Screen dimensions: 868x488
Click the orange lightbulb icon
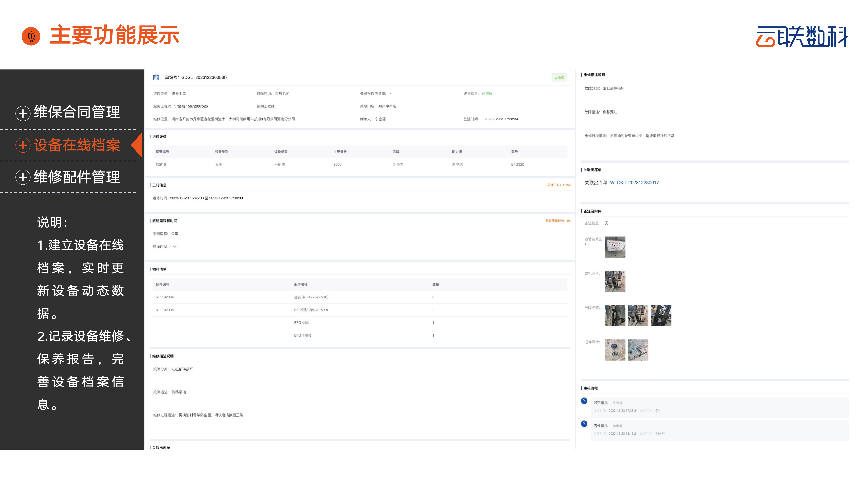pyautogui.click(x=31, y=36)
